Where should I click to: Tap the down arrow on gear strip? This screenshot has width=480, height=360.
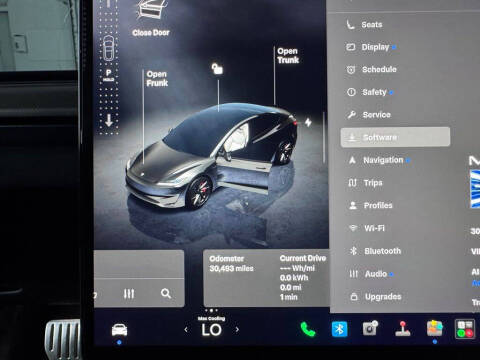[109, 120]
